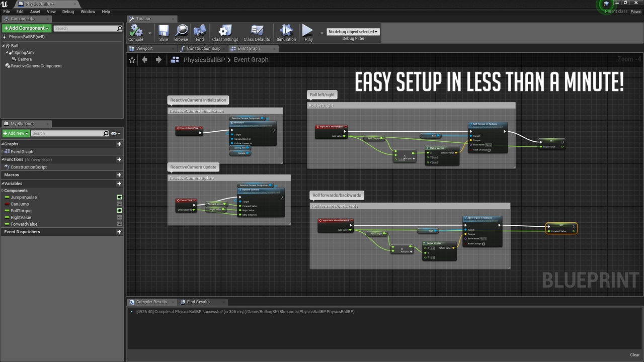Open the debug object filter dropdown
The image size is (644, 362).
click(x=353, y=32)
